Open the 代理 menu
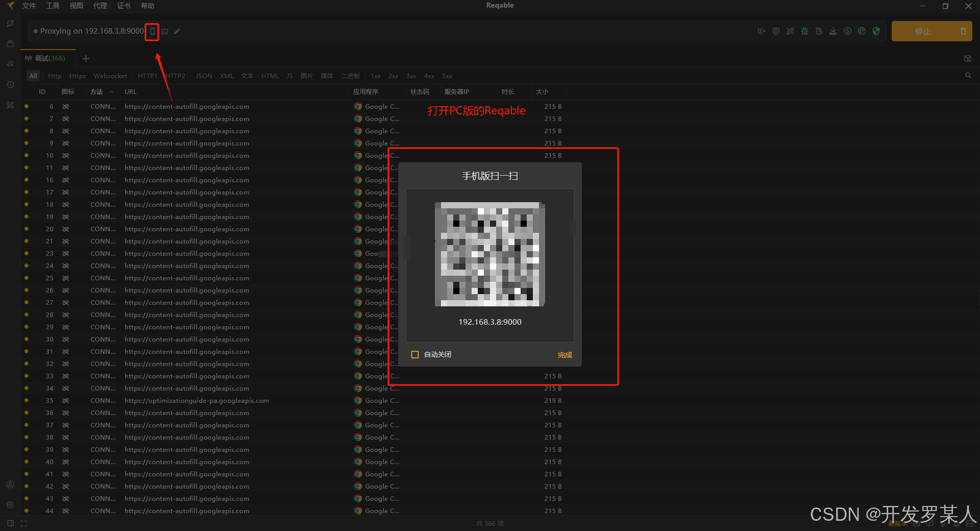This screenshot has height=531, width=980. [100, 6]
